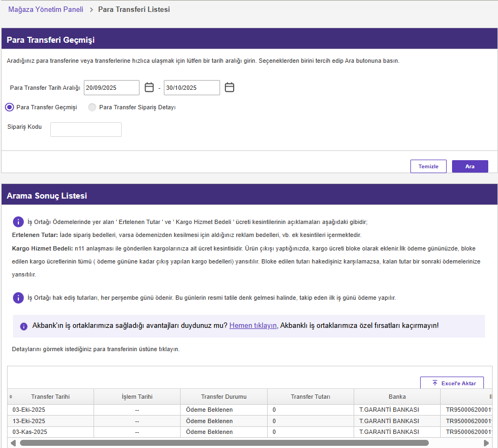
Task: Click the start date field showing 20/09/2025
Action: (x=111, y=88)
